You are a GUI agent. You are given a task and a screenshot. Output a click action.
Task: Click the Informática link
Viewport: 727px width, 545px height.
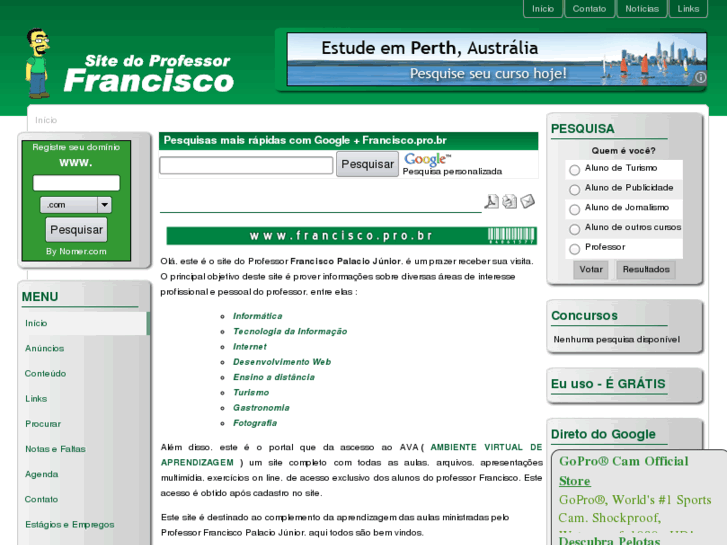tap(257, 316)
